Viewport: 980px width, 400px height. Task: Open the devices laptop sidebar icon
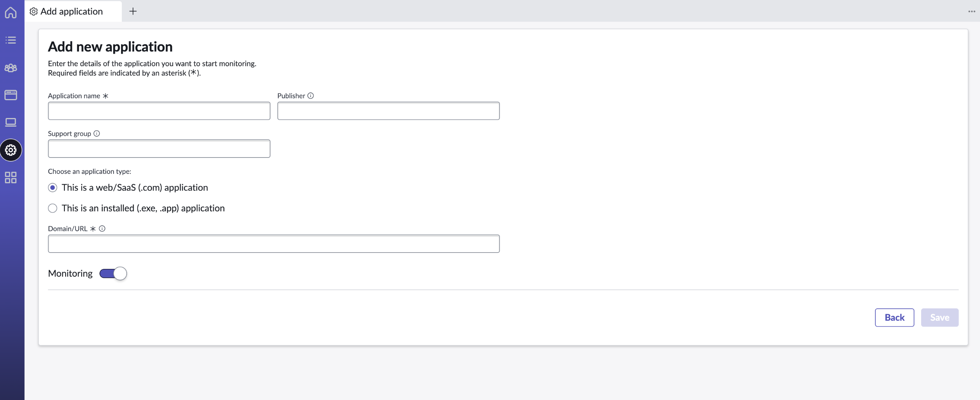click(11, 122)
